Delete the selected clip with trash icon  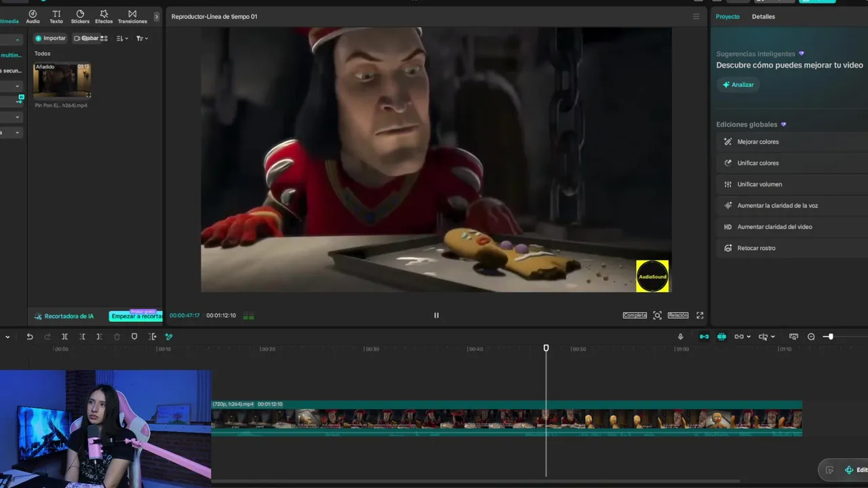pos(117,337)
